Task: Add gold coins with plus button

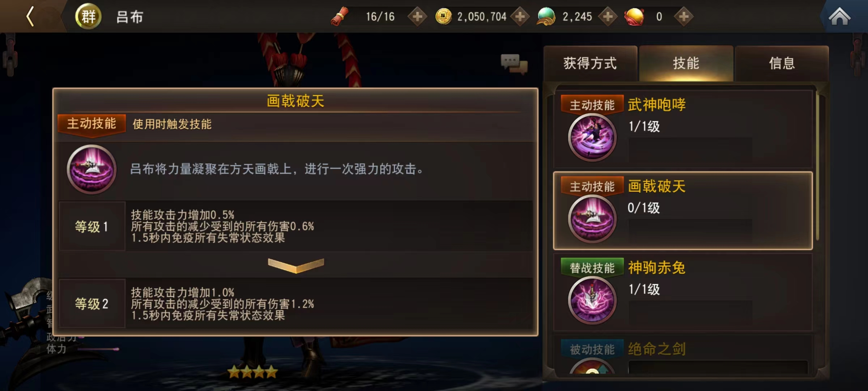Action: point(520,17)
